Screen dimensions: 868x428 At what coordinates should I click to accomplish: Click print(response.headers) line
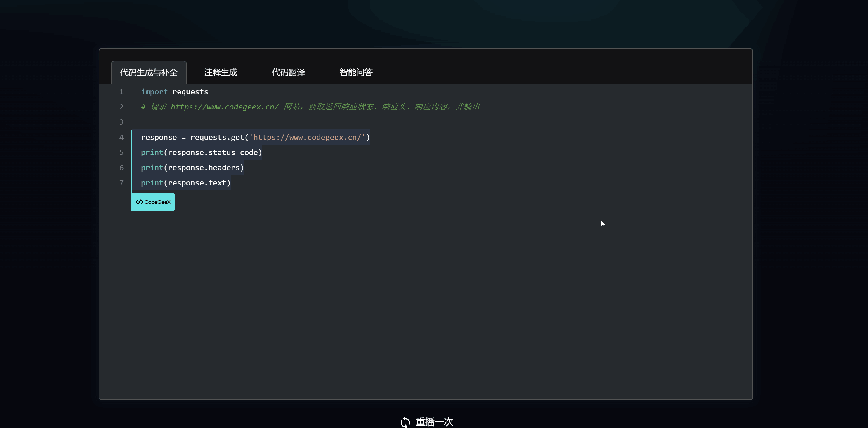pos(192,168)
